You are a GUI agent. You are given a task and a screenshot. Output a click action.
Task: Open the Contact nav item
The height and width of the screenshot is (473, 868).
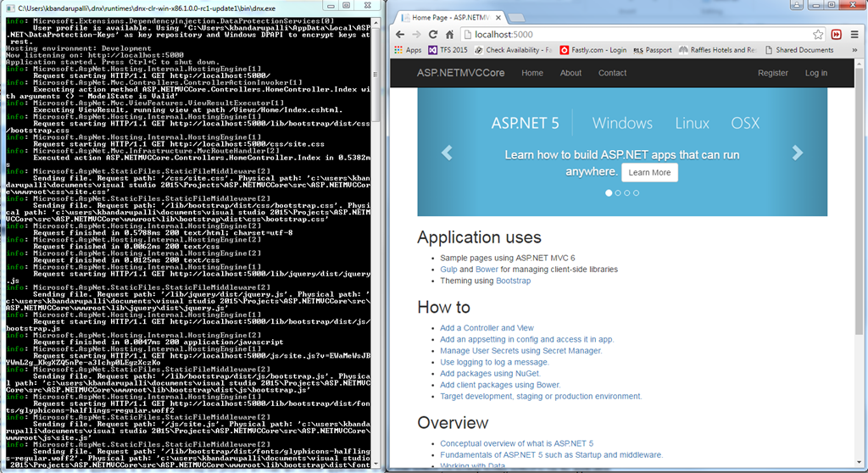pyautogui.click(x=612, y=73)
